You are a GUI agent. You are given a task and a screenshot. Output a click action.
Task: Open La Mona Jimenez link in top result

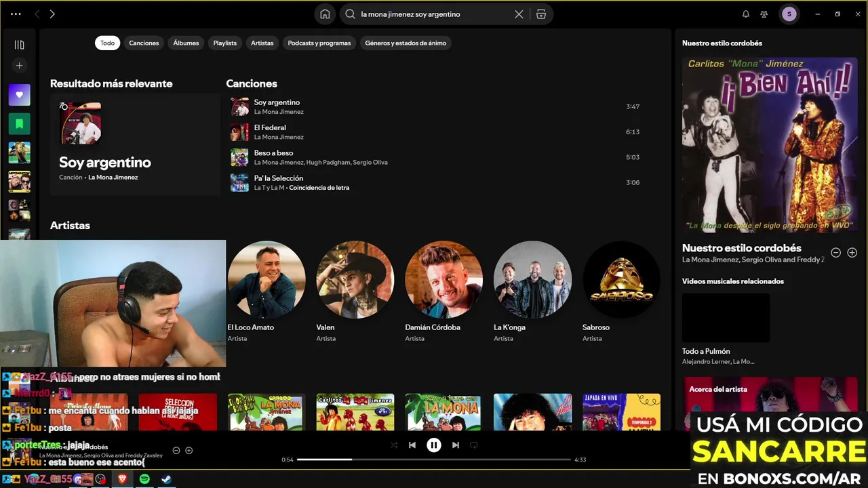pos(113,178)
